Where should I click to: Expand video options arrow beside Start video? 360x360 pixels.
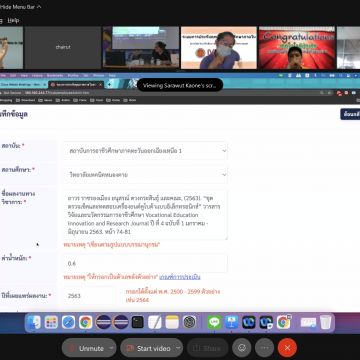(x=178, y=348)
